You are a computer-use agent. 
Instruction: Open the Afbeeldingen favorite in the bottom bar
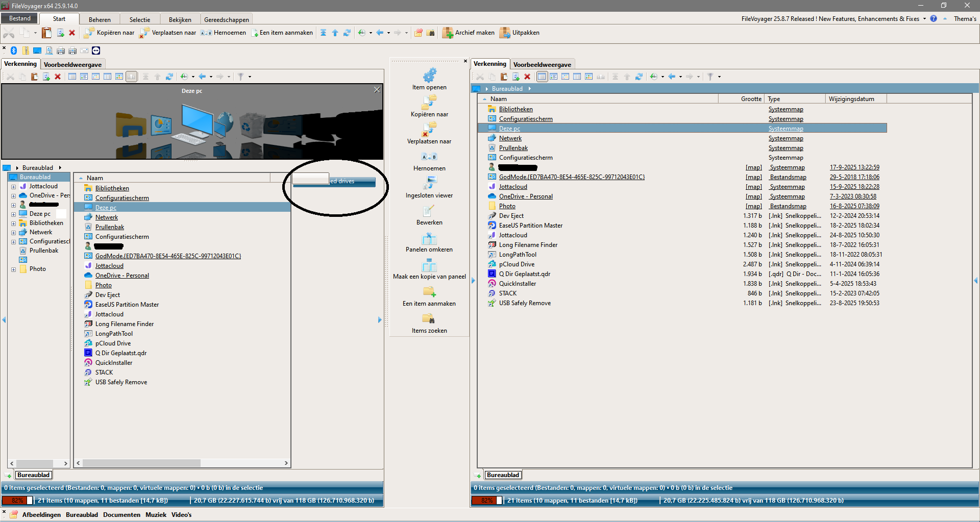point(41,515)
